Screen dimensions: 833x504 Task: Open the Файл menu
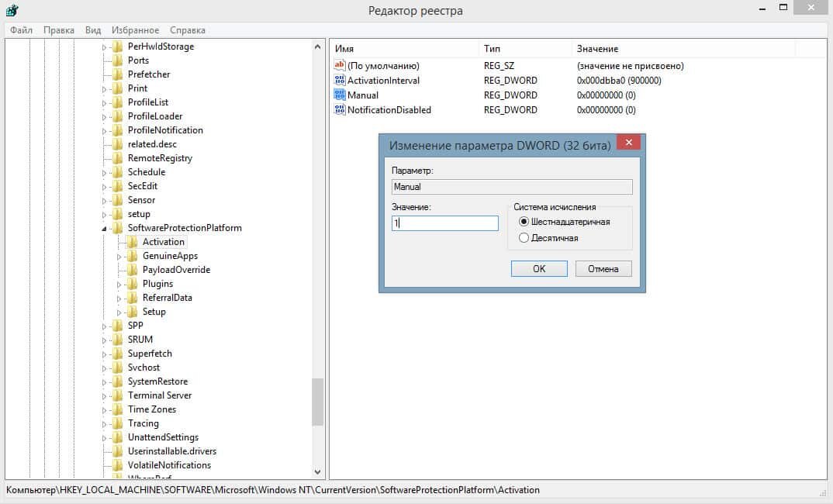click(x=22, y=30)
